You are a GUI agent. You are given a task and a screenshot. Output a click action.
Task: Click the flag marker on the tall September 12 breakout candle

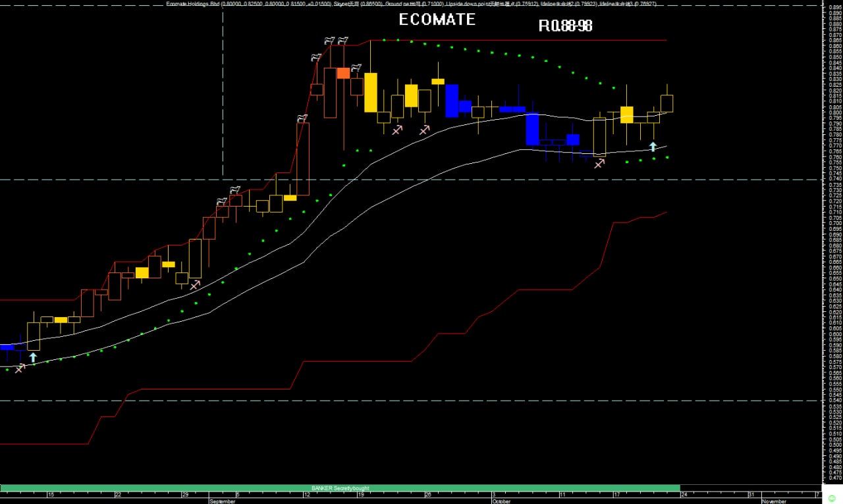click(x=302, y=118)
